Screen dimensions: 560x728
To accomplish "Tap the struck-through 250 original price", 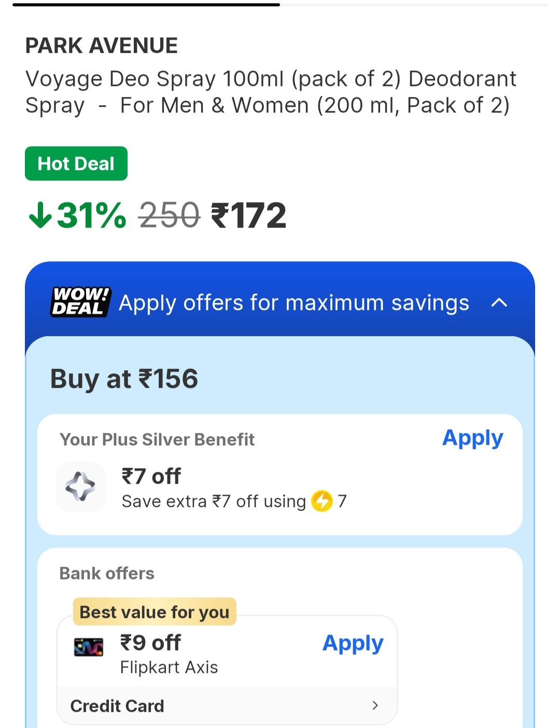I will 170,215.
